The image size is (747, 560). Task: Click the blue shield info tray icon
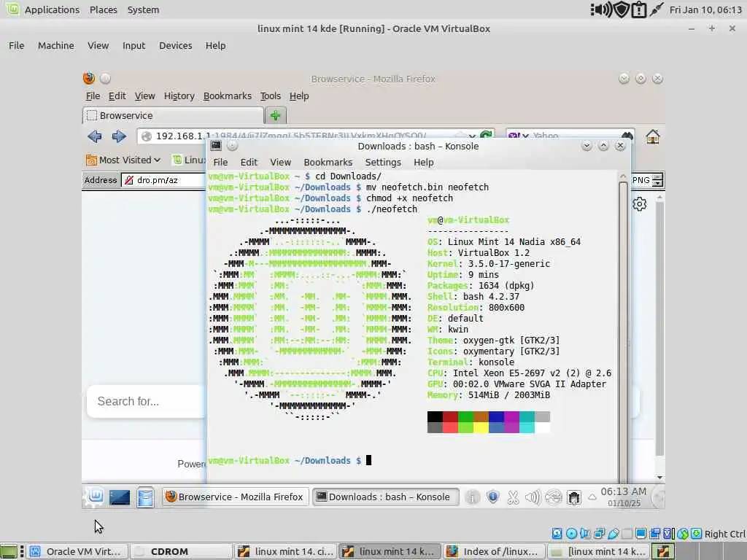click(492, 497)
